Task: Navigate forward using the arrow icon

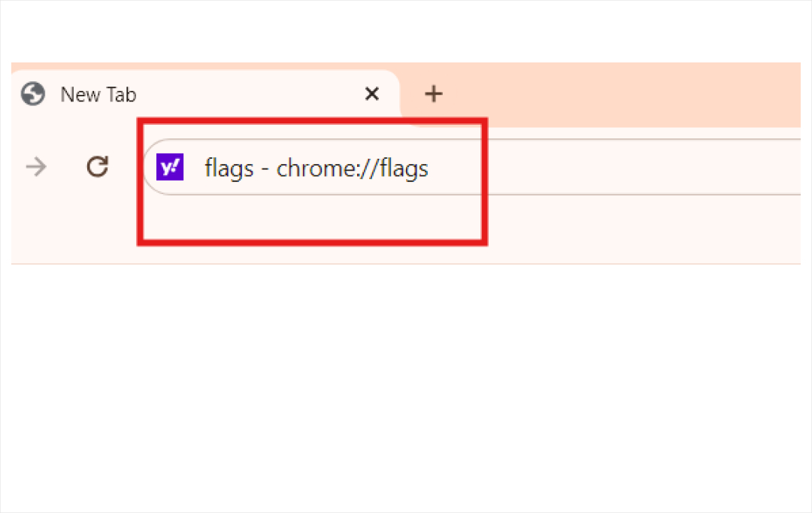Action: tap(35, 167)
